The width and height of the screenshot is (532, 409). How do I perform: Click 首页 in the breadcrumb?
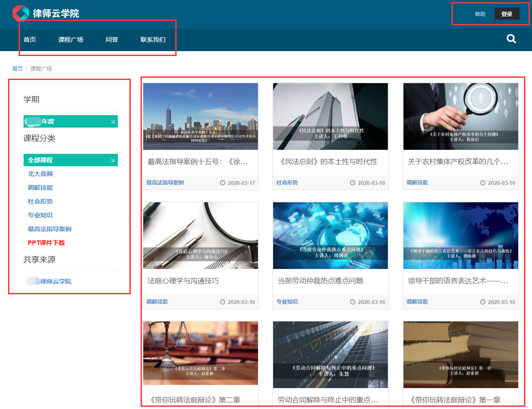(17, 68)
